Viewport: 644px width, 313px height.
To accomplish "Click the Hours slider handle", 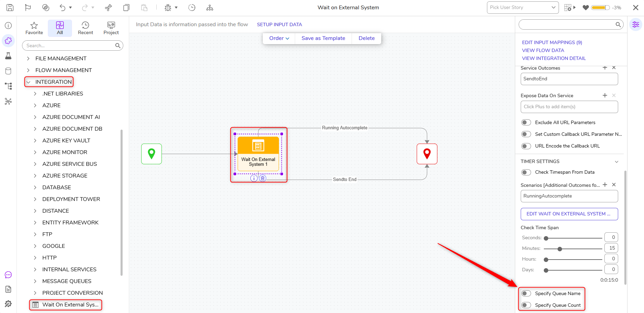I will point(546,260).
